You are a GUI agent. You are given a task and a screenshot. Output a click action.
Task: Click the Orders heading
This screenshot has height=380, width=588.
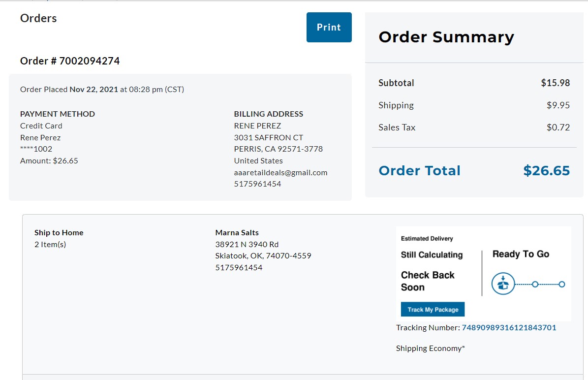tap(38, 18)
